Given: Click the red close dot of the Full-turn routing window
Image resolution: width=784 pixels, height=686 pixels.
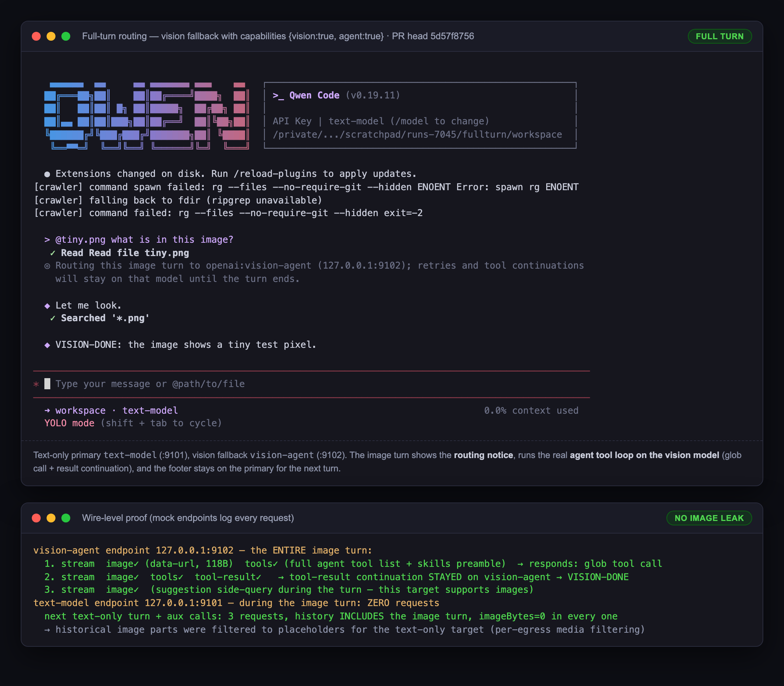Looking at the screenshot, I should [36, 36].
